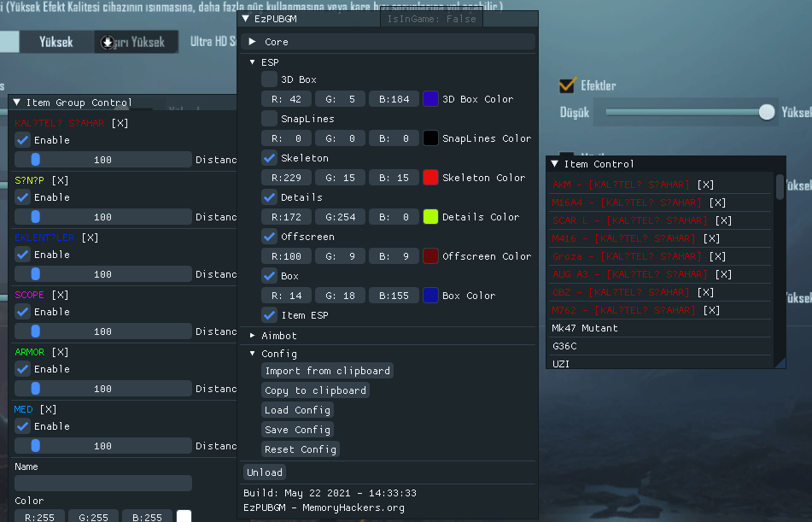This screenshot has width=812, height=522.
Task: Disable the Skeleton checkbox
Action: 269,158
